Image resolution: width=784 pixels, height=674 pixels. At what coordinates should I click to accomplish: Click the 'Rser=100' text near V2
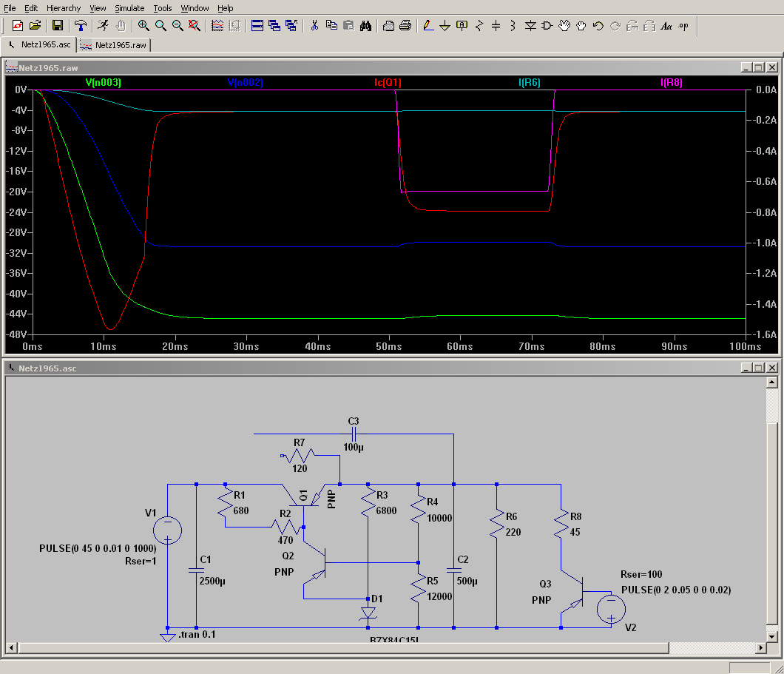click(x=641, y=575)
